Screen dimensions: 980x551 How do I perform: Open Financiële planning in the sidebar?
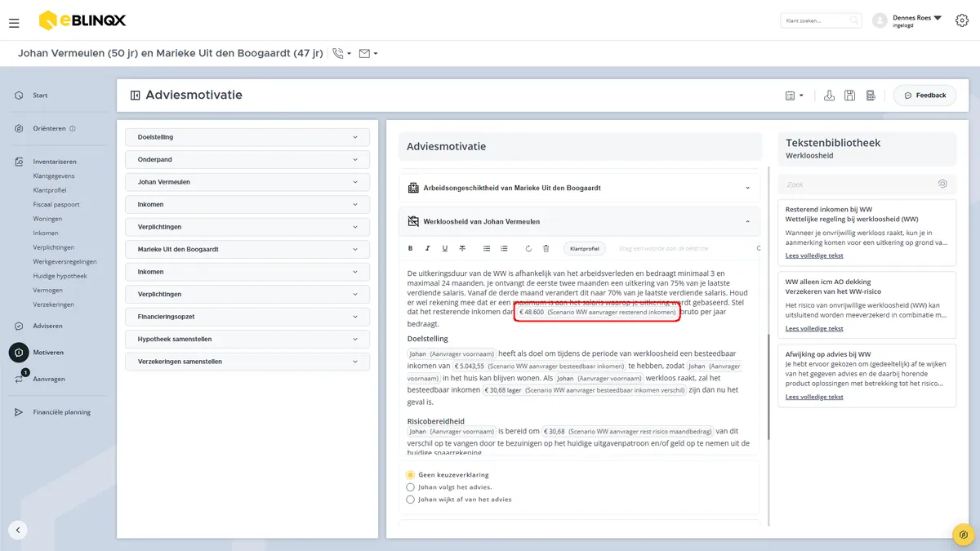(x=61, y=412)
